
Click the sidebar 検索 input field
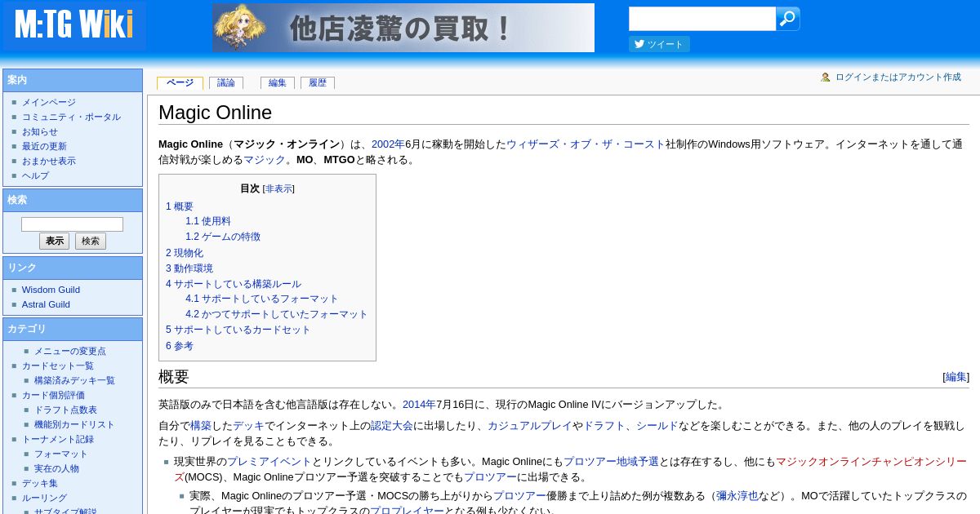click(x=72, y=224)
